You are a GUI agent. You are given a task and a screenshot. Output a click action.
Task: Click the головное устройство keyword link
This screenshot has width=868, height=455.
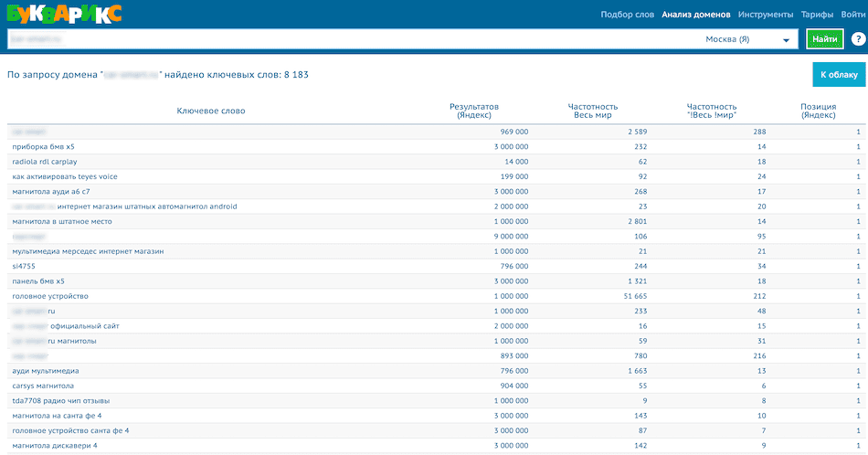tap(50, 296)
